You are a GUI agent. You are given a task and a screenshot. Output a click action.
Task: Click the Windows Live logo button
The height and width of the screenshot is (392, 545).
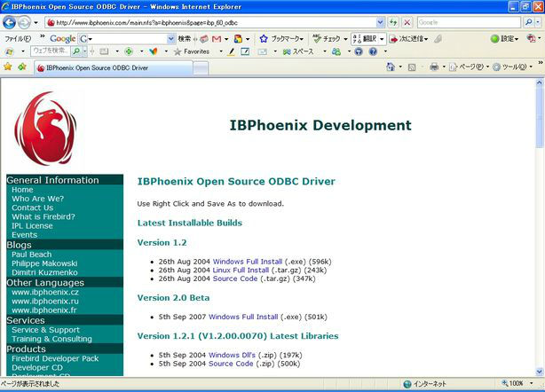coord(10,51)
